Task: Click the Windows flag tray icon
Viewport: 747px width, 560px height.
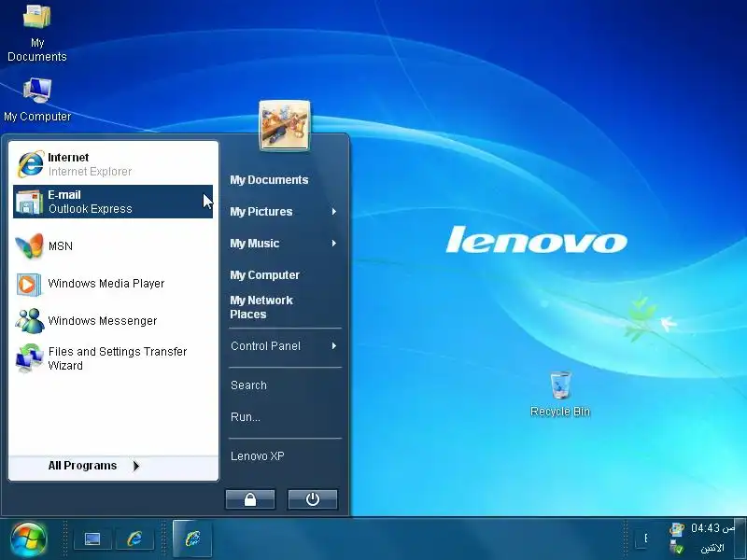Action: click(676, 528)
